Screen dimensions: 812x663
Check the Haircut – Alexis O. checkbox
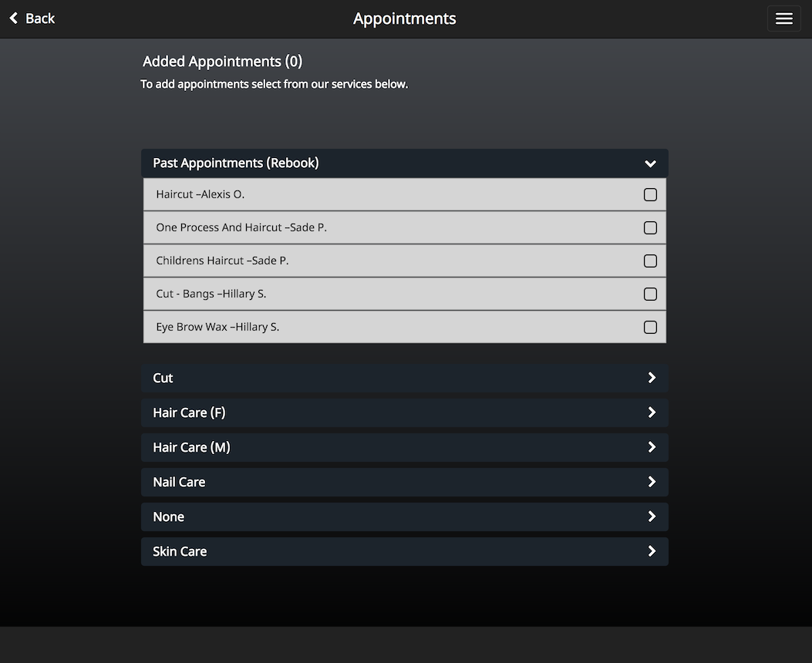click(x=650, y=195)
